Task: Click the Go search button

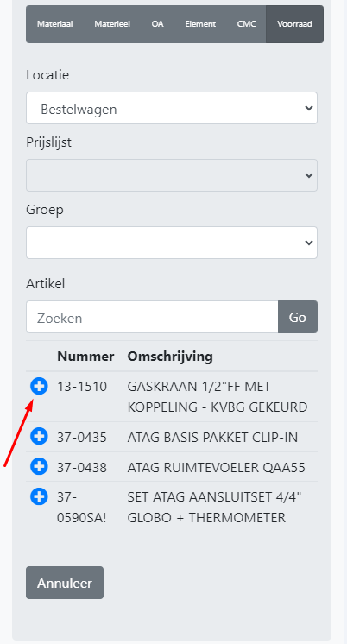Action: (x=297, y=317)
